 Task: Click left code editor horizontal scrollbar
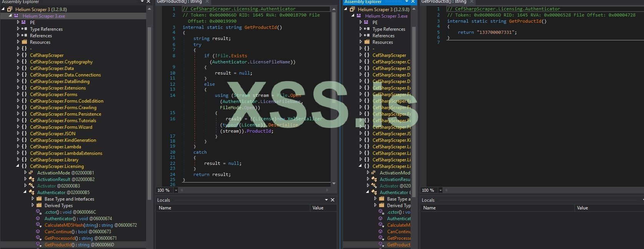click(x=254, y=190)
